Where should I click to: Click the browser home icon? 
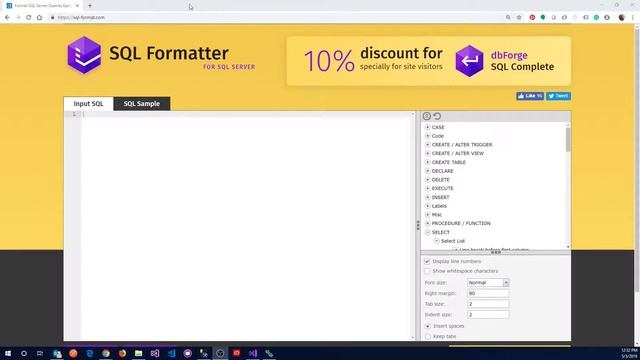pos(39,18)
